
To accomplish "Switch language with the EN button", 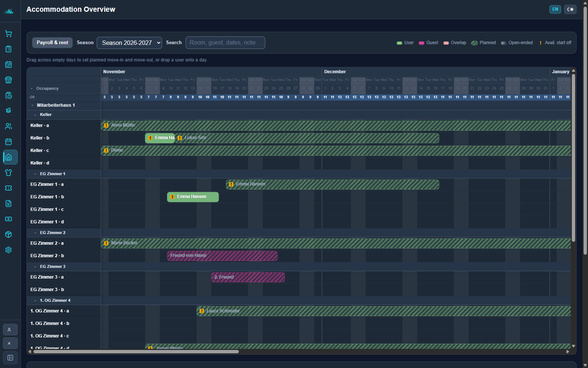I will (x=555, y=9).
